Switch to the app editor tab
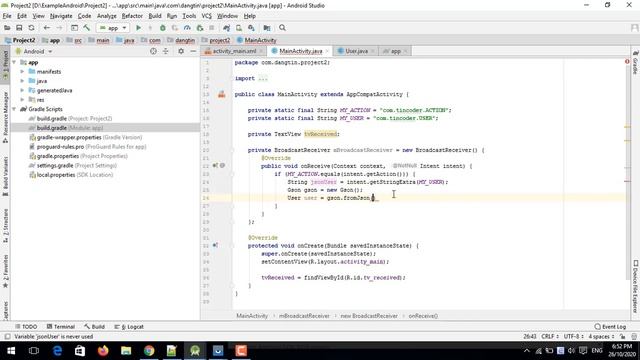Viewport: 640px width, 360px height. (396, 51)
